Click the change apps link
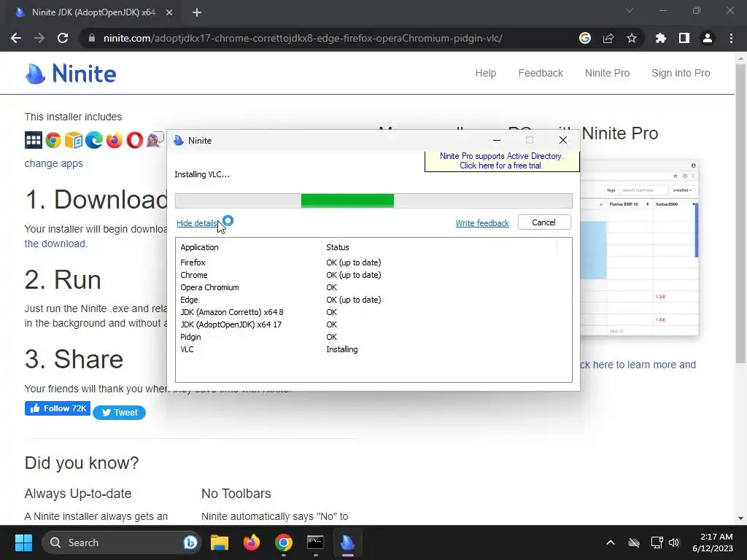The width and height of the screenshot is (747, 560). [53, 163]
